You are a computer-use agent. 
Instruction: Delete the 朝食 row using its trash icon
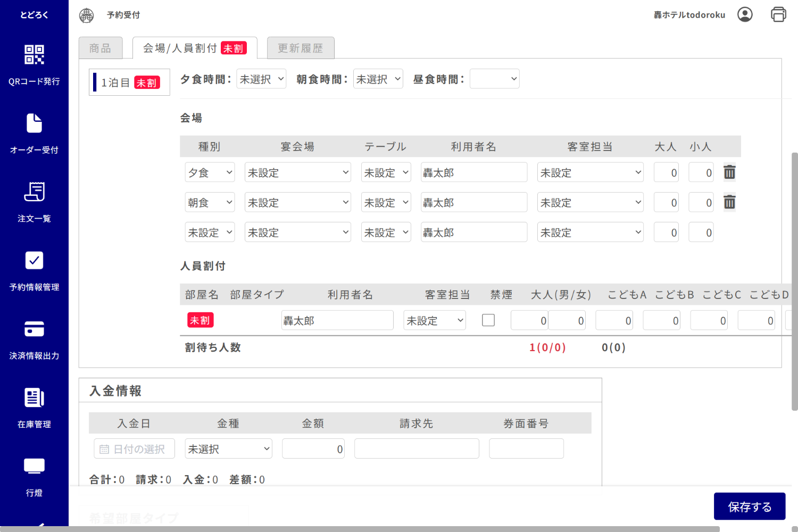pyautogui.click(x=729, y=202)
